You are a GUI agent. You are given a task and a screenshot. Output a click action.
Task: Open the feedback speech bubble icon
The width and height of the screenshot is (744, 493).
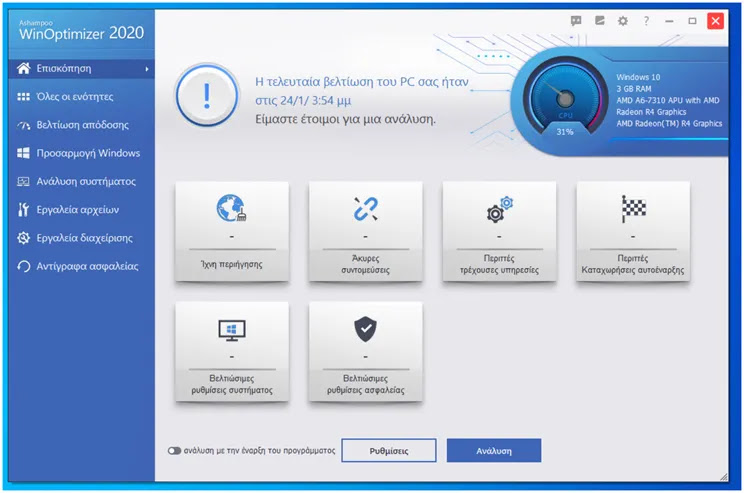[576, 21]
